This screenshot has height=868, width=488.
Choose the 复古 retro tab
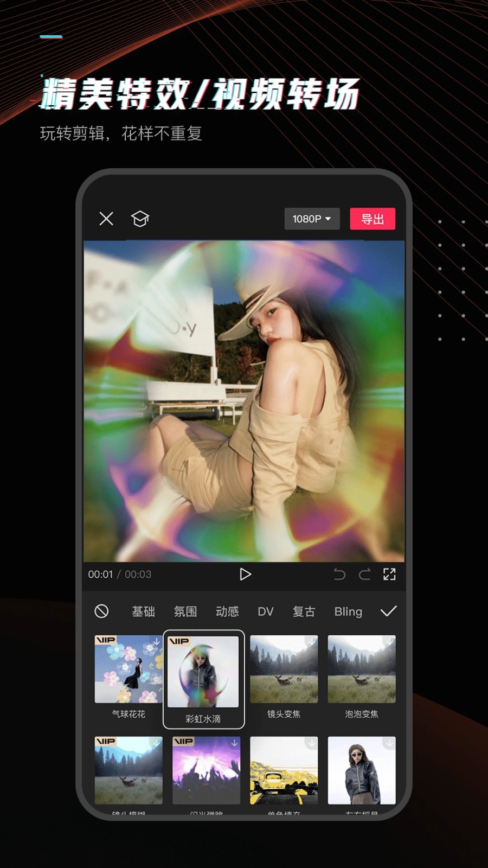tap(304, 611)
